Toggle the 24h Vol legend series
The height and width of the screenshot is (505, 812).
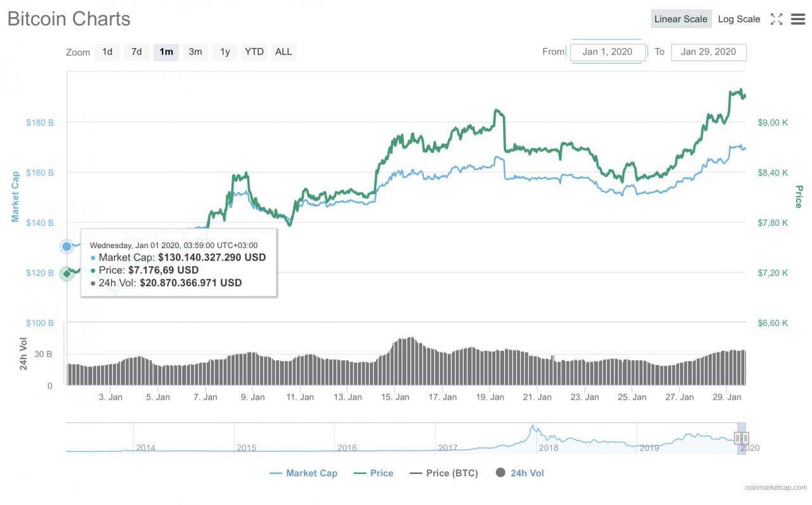pos(520,473)
